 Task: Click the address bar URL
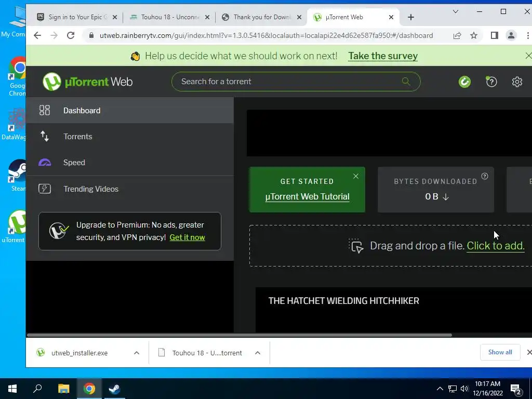pos(266,35)
